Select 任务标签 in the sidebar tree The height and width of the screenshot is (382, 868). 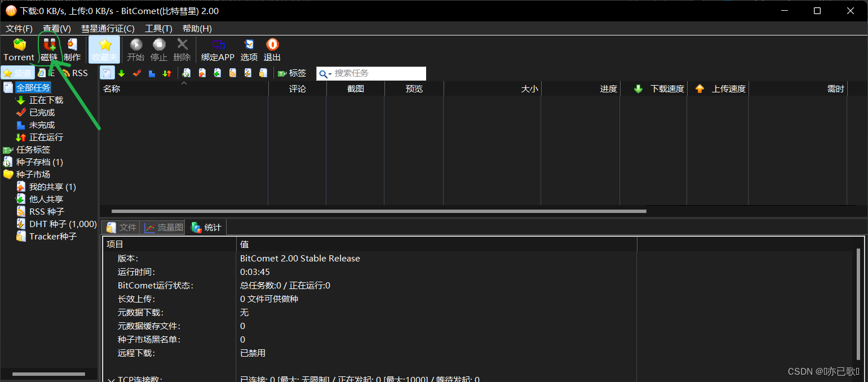tap(33, 149)
